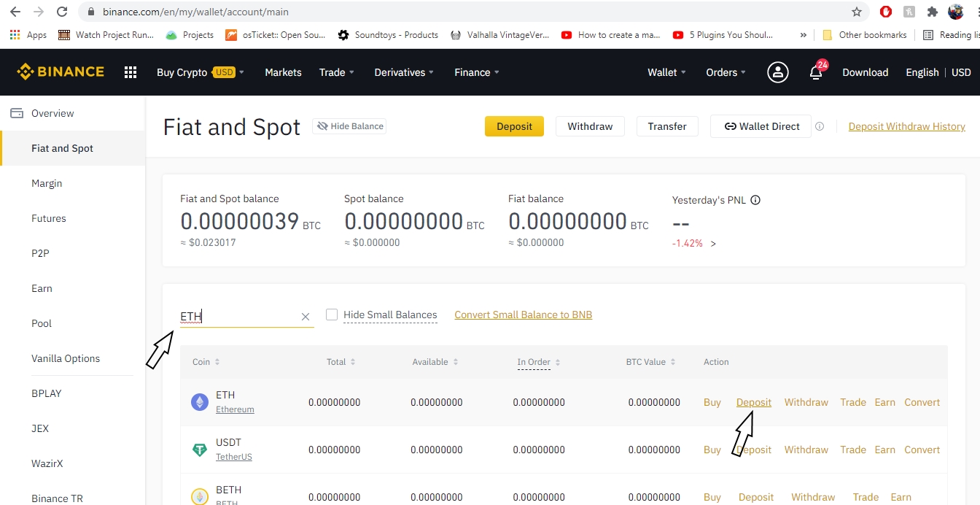Viewport: 980px width, 505px height.
Task: Open the notifications bell with 24 badge
Action: tap(817, 72)
